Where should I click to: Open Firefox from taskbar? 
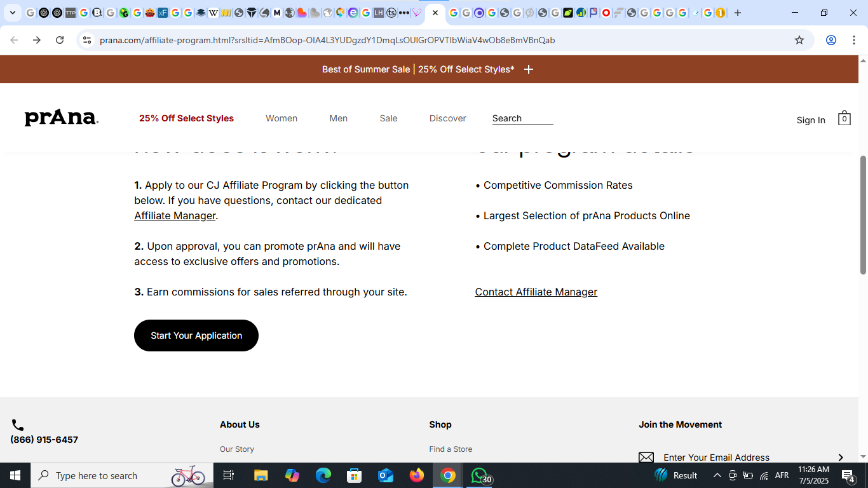pos(417,475)
